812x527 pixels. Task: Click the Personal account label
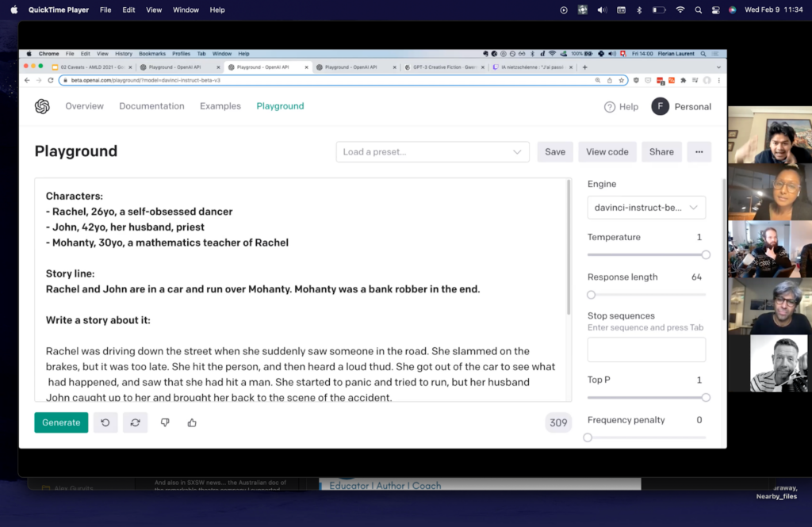pyautogui.click(x=693, y=107)
